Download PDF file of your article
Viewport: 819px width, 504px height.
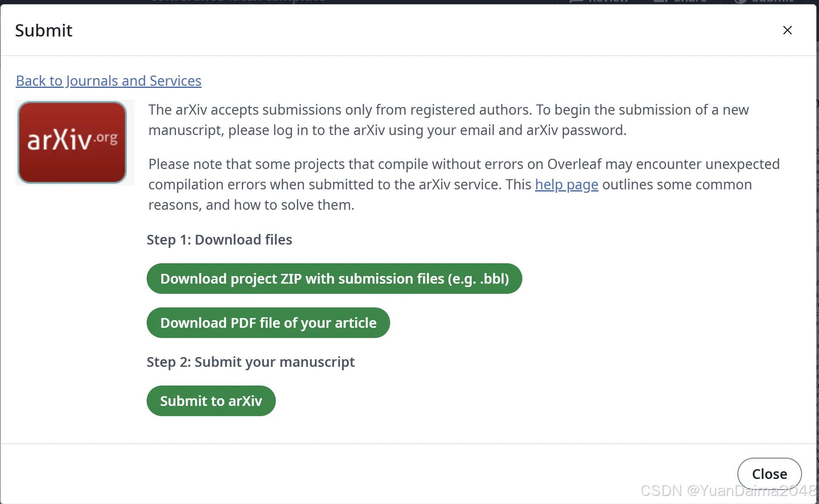click(268, 323)
